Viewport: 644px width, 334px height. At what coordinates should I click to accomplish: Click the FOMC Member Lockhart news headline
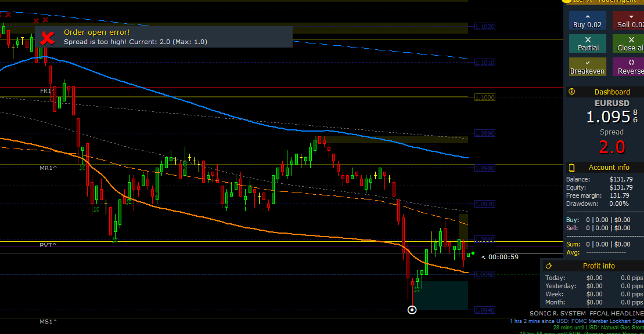pos(577,321)
